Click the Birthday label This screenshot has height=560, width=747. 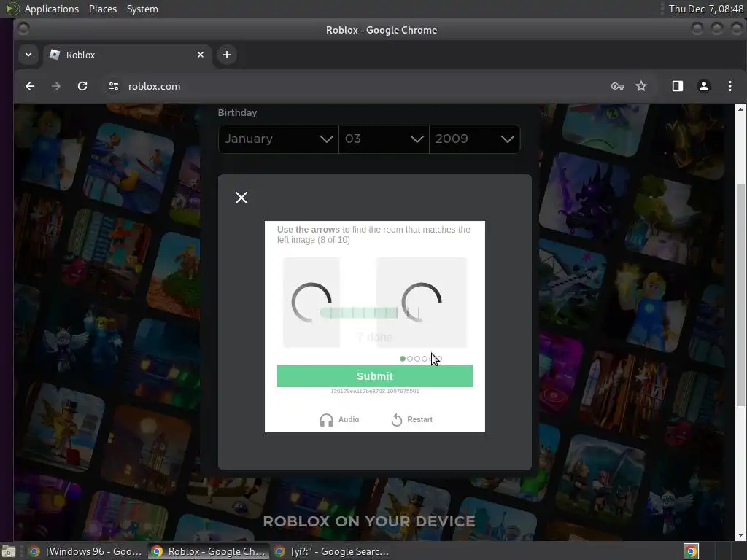click(237, 113)
